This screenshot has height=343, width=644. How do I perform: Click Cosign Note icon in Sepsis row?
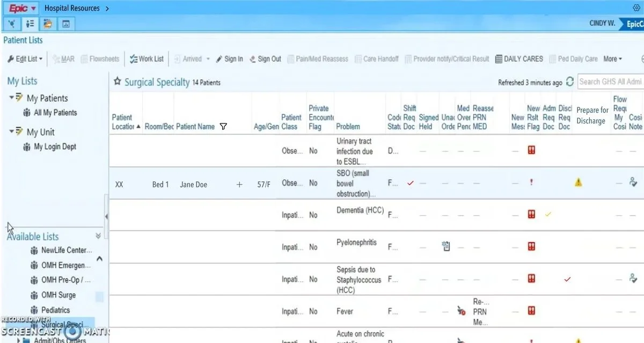coord(633,278)
